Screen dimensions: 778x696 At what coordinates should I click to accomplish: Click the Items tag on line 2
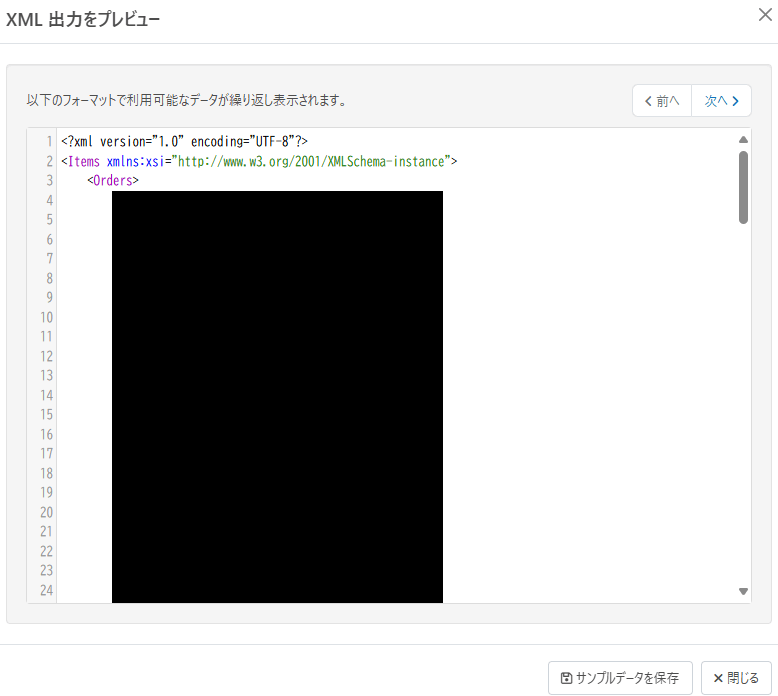tap(83, 162)
